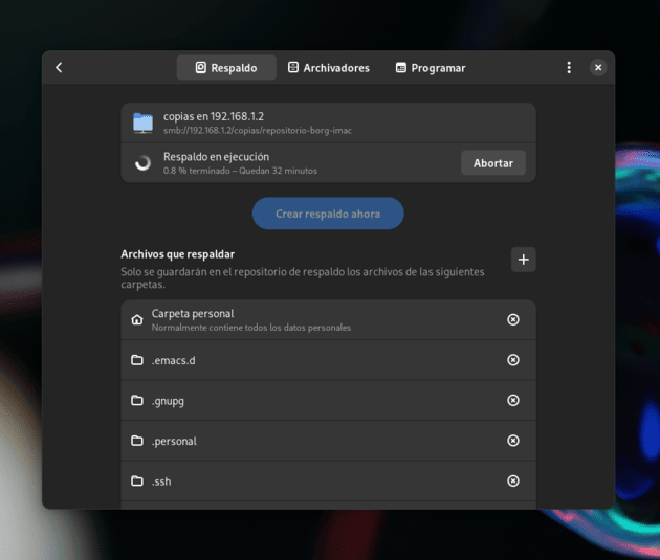Click the Respaldo tab icon
The height and width of the screenshot is (560, 660).
click(201, 67)
